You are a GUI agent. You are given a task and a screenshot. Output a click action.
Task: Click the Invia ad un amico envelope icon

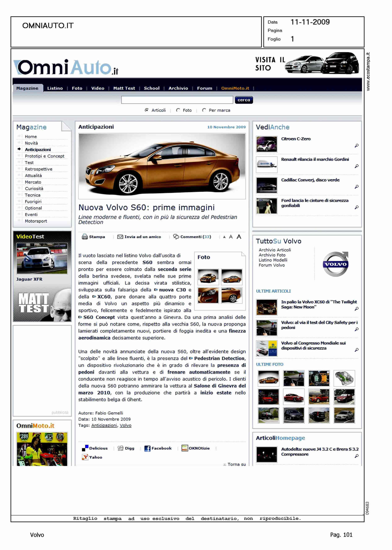pos(120,237)
